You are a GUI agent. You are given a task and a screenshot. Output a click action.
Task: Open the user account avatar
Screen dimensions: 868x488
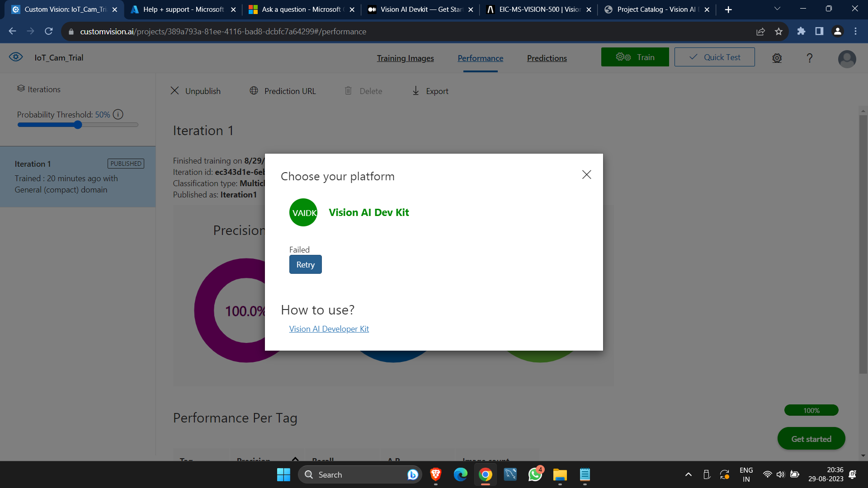point(847,59)
